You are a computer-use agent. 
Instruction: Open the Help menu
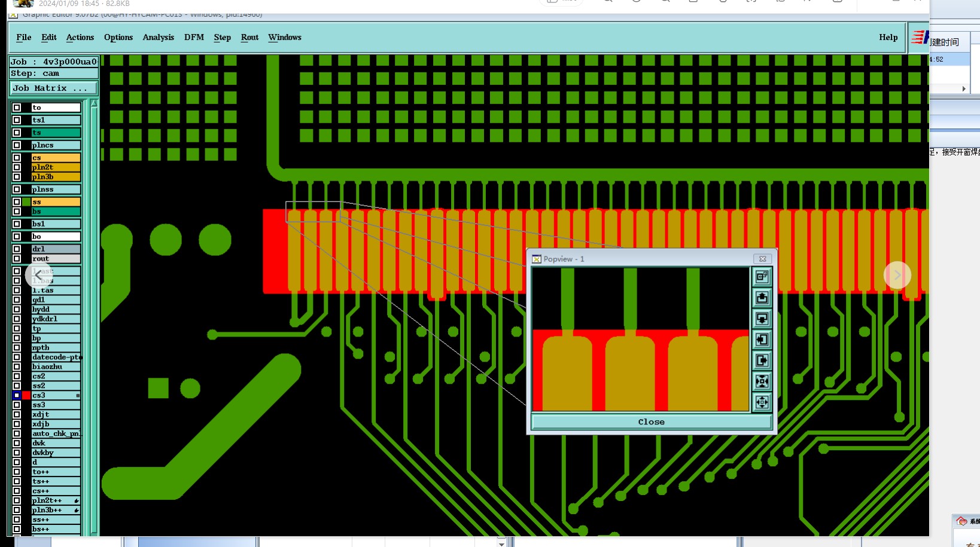[888, 37]
